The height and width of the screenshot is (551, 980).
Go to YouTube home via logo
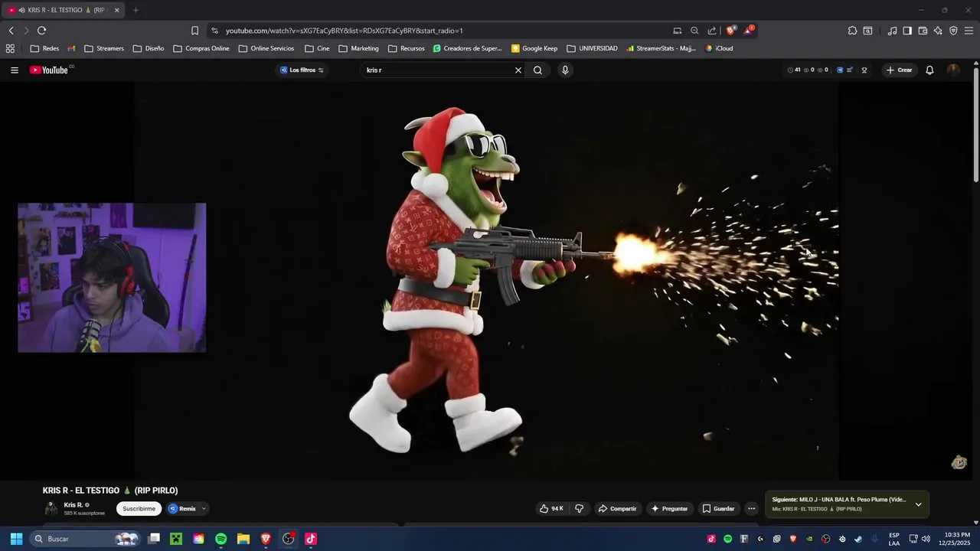(51, 70)
